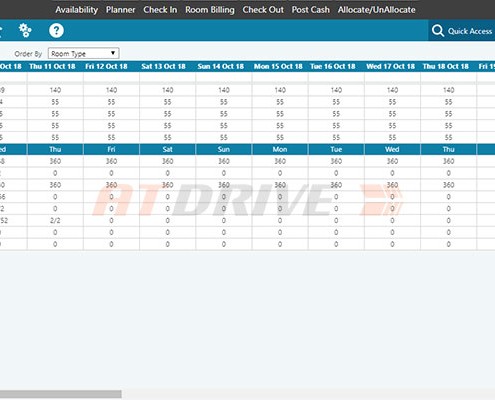
Task: Open the Planner menu
Action: (121, 10)
